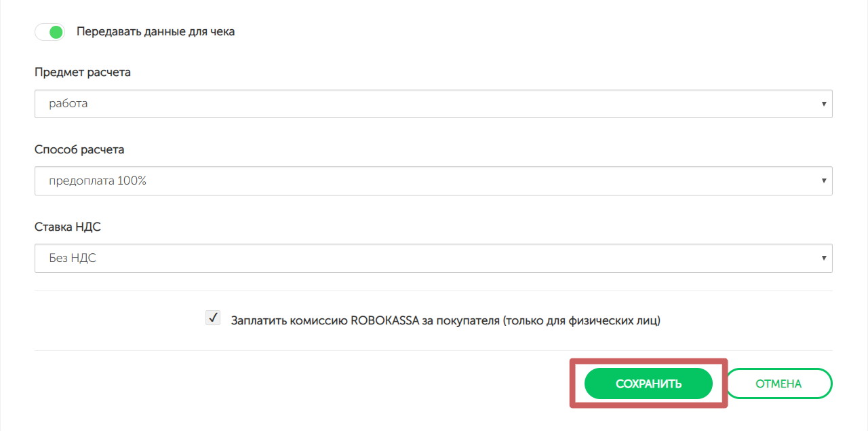
Task: Click the 'Передавать данные для чека' label text
Action: [x=155, y=31]
